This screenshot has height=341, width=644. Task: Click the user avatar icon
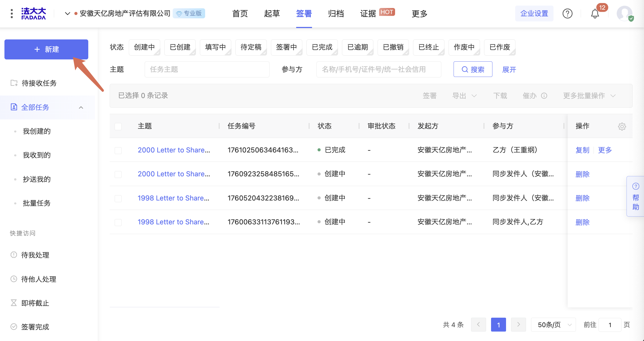(624, 14)
